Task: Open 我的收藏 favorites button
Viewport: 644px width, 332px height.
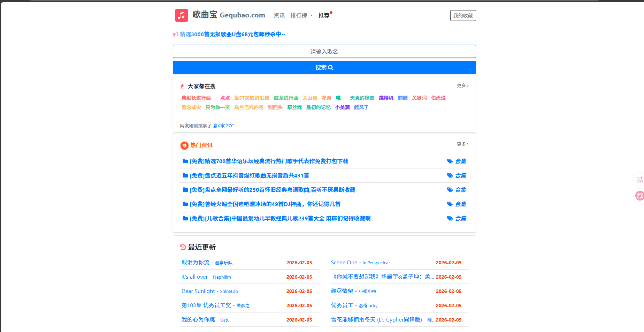Action: (x=463, y=16)
